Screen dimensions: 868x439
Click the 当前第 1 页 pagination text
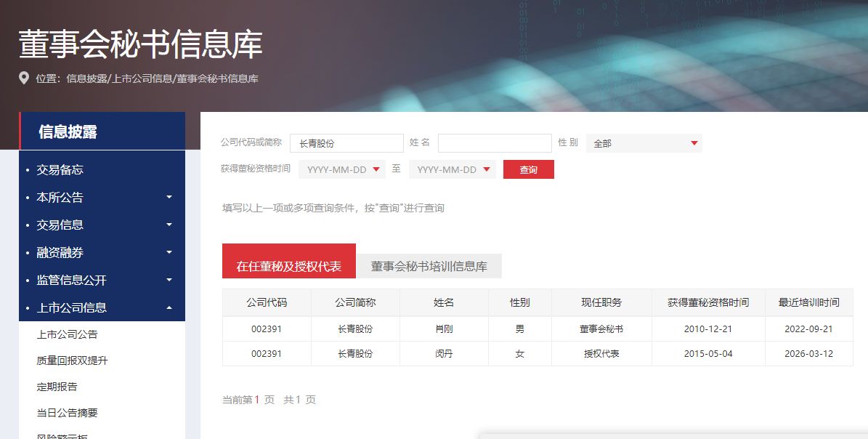[248, 400]
